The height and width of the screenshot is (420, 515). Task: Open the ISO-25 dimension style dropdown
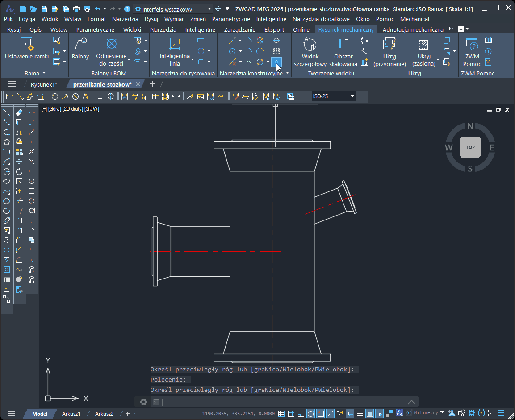(x=352, y=96)
